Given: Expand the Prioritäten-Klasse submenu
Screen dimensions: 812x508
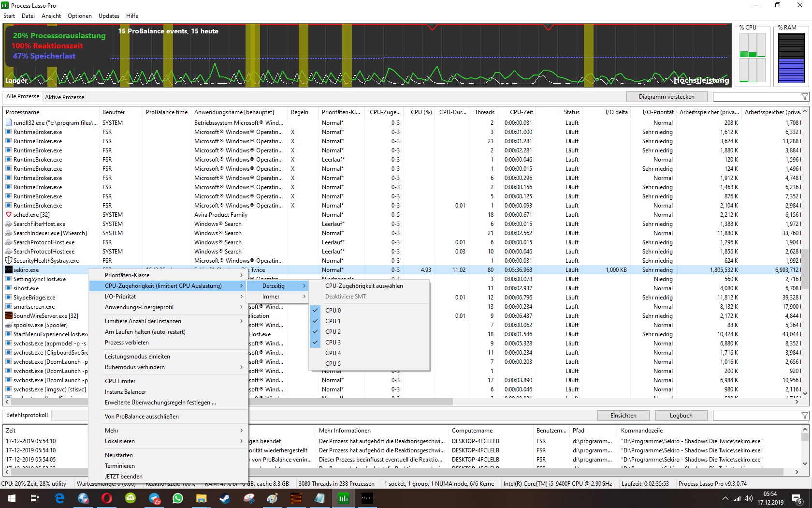Looking at the screenshot, I should [x=168, y=275].
